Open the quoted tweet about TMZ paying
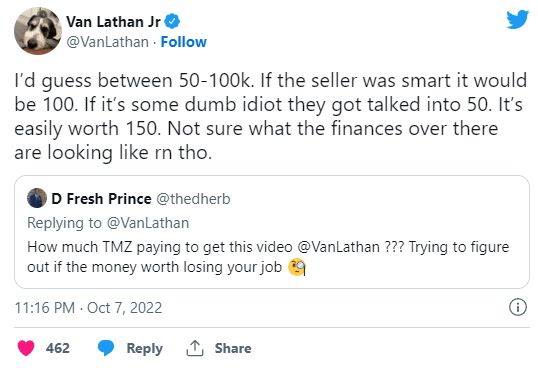Image resolution: width=538 pixels, height=368 pixels. [x=272, y=232]
